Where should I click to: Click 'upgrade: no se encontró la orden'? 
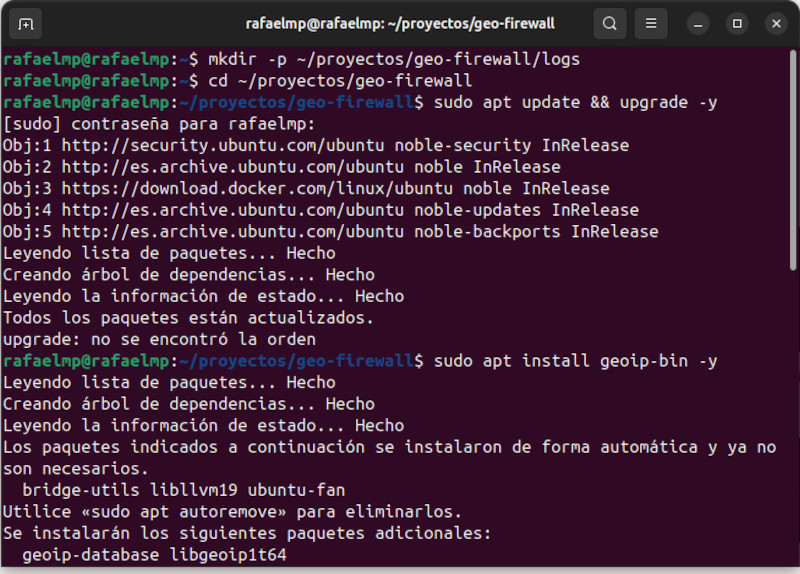coord(159,339)
